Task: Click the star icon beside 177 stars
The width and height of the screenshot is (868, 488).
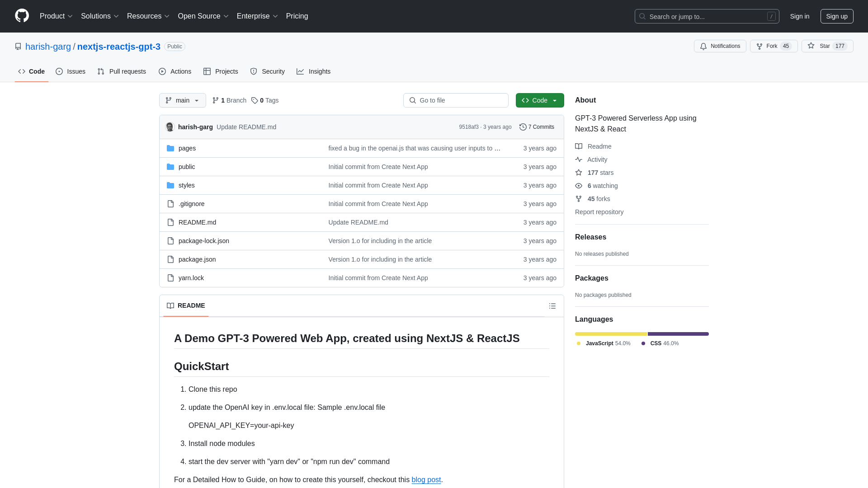Action: click(579, 173)
